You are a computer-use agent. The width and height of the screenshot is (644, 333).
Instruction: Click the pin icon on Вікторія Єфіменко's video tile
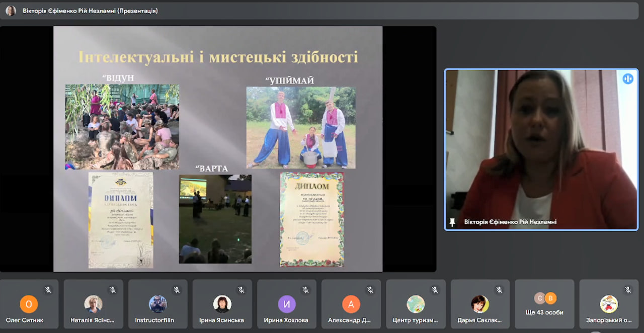(x=452, y=222)
